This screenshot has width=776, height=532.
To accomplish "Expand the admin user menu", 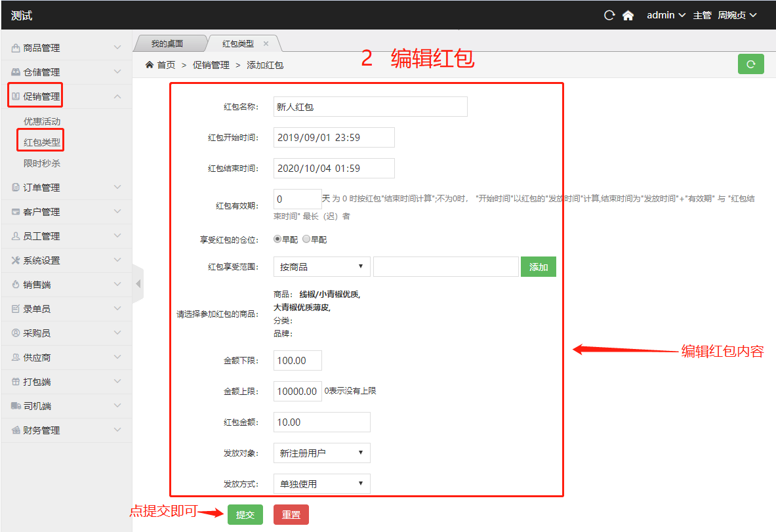I will point(666,15).
